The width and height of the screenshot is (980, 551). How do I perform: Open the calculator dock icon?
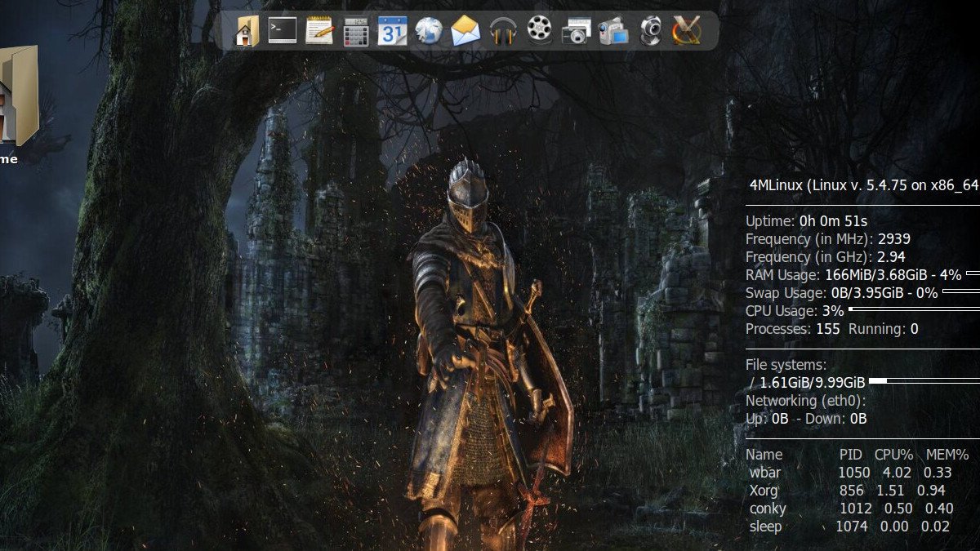pos(356,32)
